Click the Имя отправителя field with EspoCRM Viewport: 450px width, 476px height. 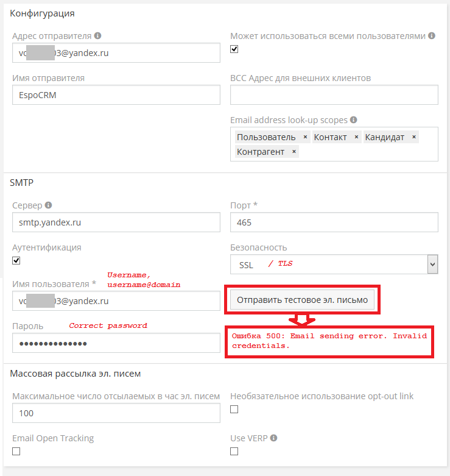click(116, 95)
